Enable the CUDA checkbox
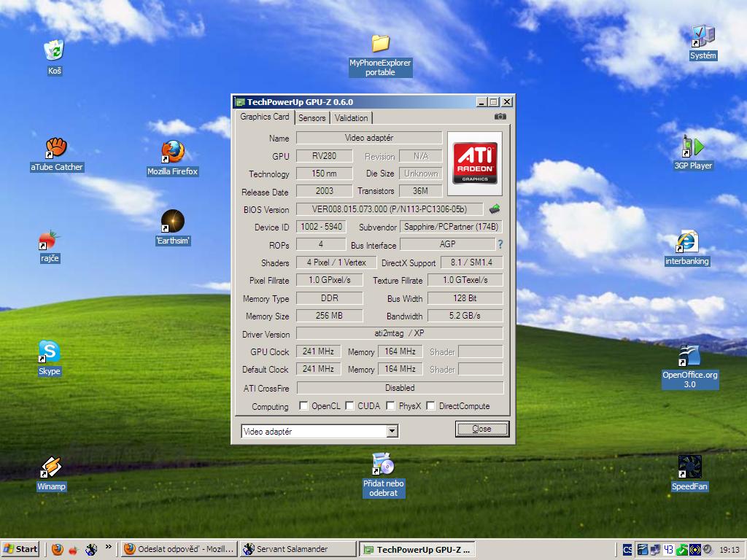The width and height of the screenshot is (747, 560). pos(349,405)
